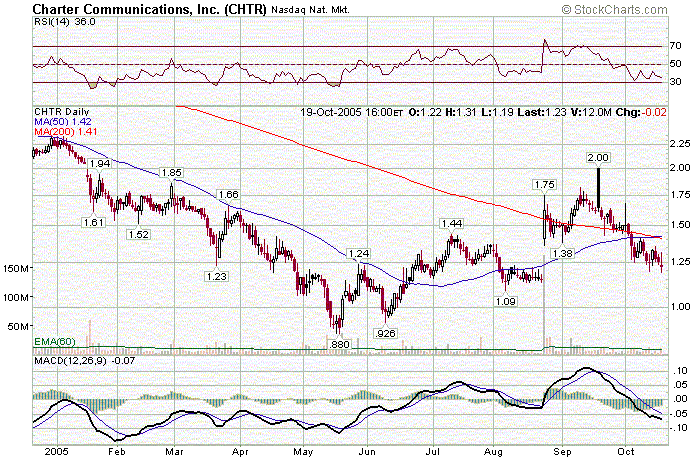Image resolution: width=700 pixels, height=462 pixels.
Task: Click the MACD .10 axis label
Action: (x=681, y=371)
